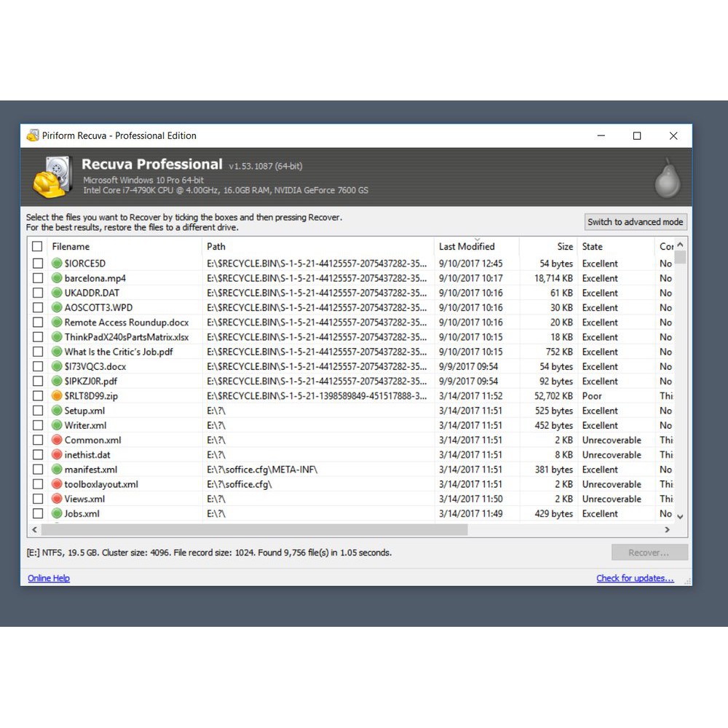The width and height of the screenshot is (728, 728).
Task: Click green status dot beside barcelona.mp4
Action: (57, 278)
